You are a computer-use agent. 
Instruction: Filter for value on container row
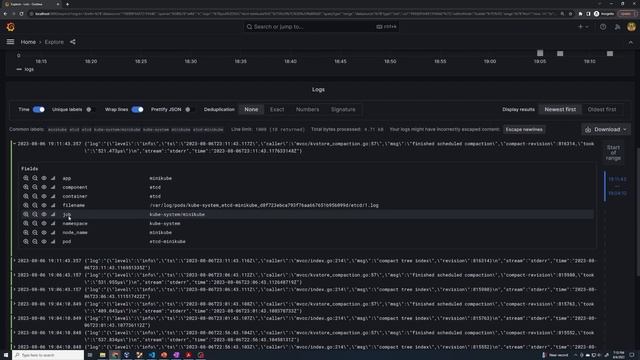coord(26,196)
